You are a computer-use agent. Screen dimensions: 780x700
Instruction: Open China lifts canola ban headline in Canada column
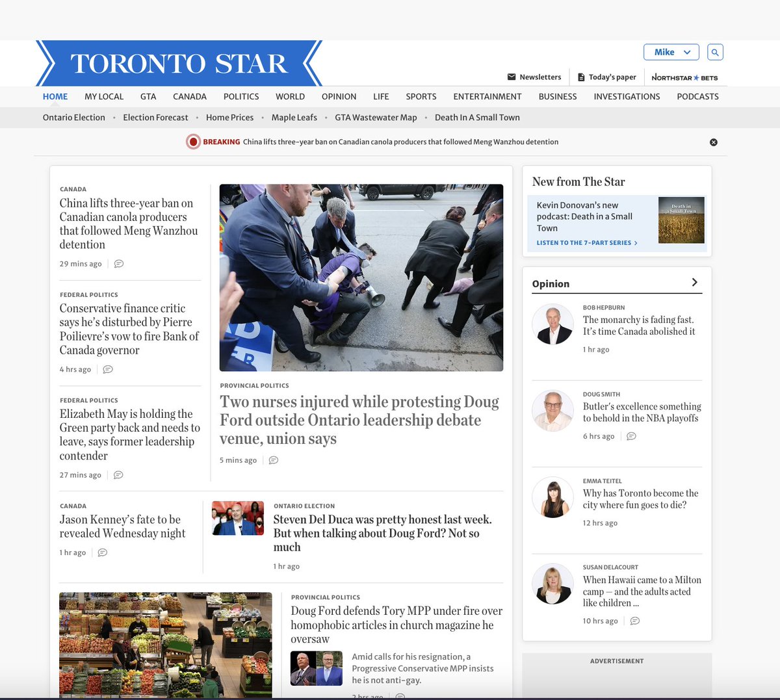[129, 224]
